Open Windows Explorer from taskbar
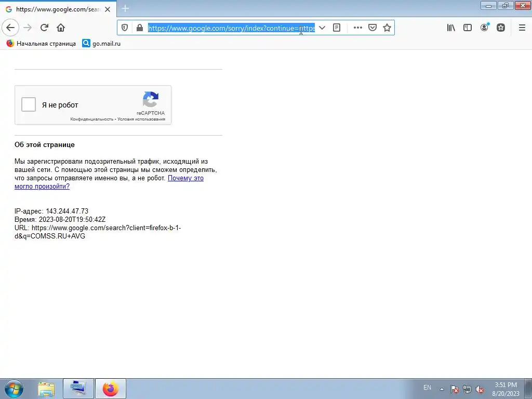 46,389
